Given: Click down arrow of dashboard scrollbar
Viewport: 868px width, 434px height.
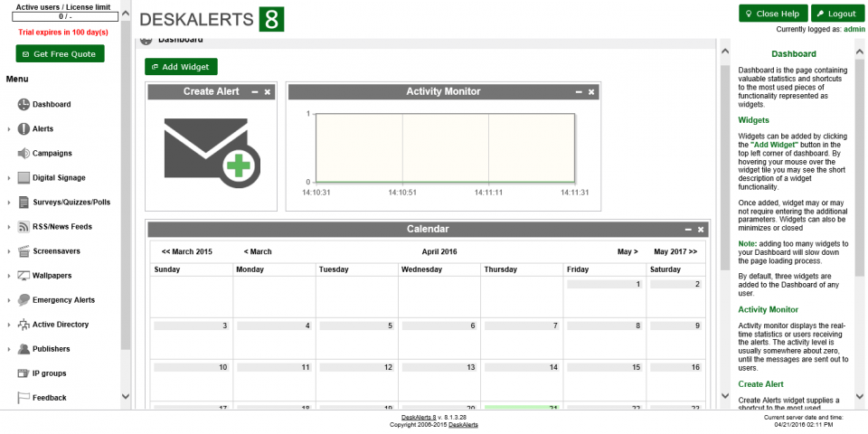Looking at the screenshot, I should pos(724,395).
